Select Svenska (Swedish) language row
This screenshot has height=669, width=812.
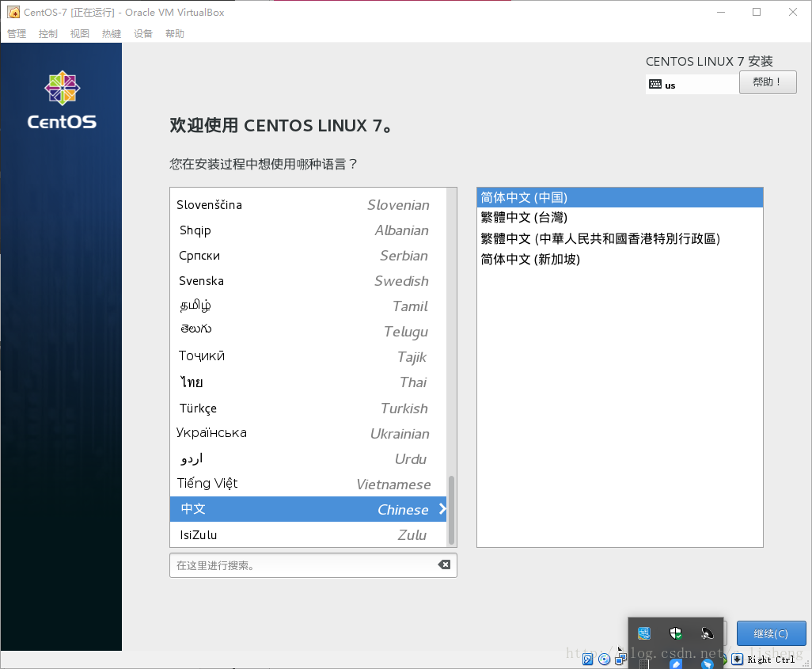coord(308,281)
